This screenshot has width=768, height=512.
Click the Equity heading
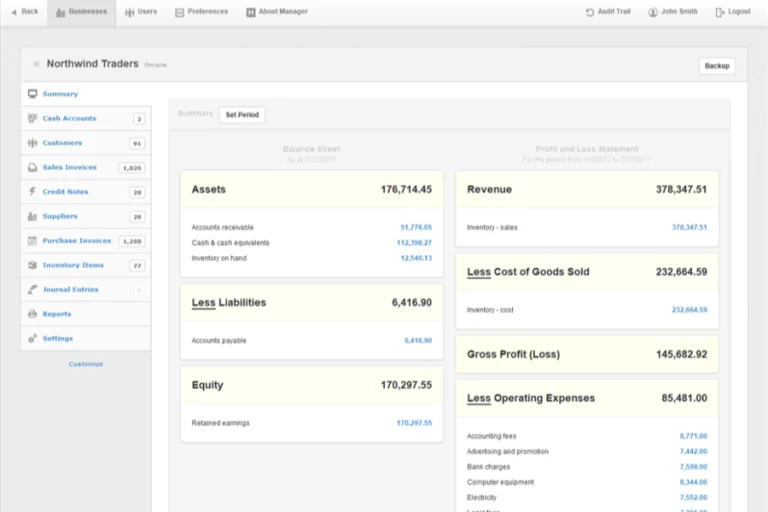[x=207, y=385]
